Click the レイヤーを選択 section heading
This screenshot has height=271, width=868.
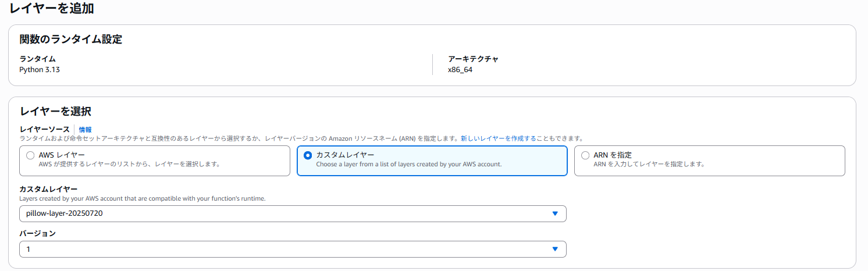tap(55, 111)
